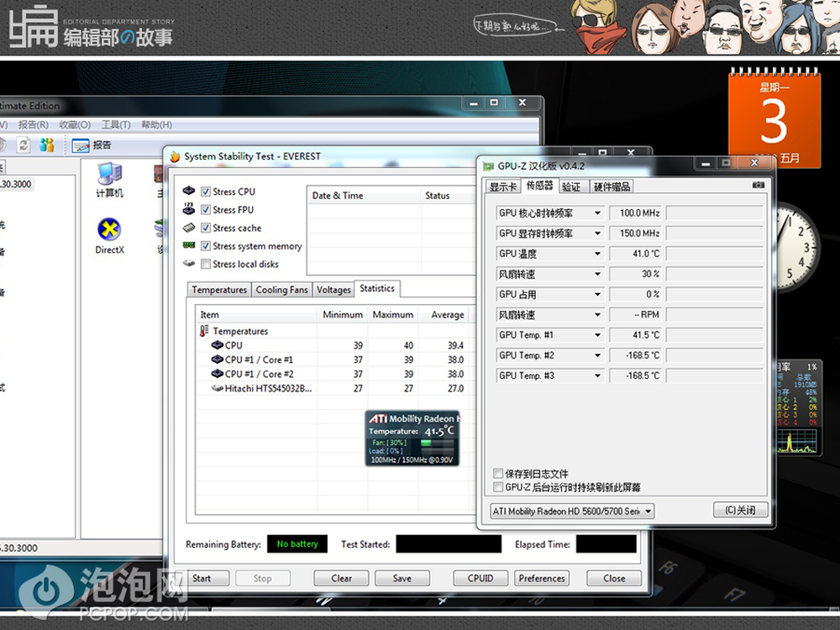The width and height of the screenshot is (840, 630).
Task: Click the chip icon of CPU #1 / Core #1
Action: pyautogui.click(x=217, y=360)
